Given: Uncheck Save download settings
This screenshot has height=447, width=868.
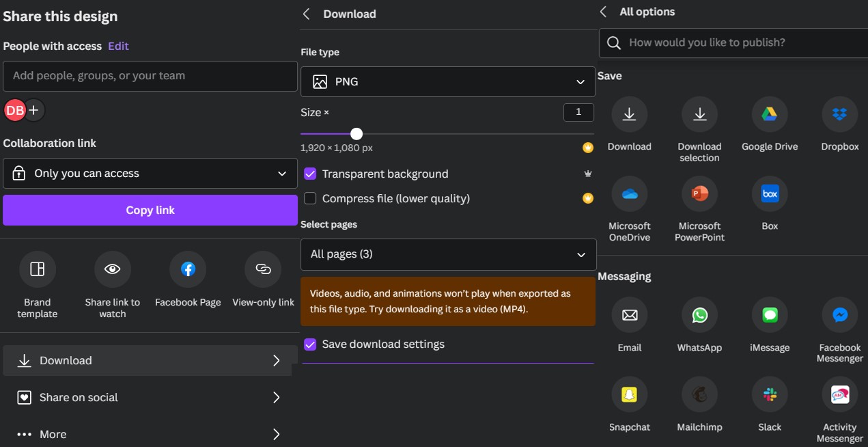Looking at the screenshot, I should [x=310, y=344].
